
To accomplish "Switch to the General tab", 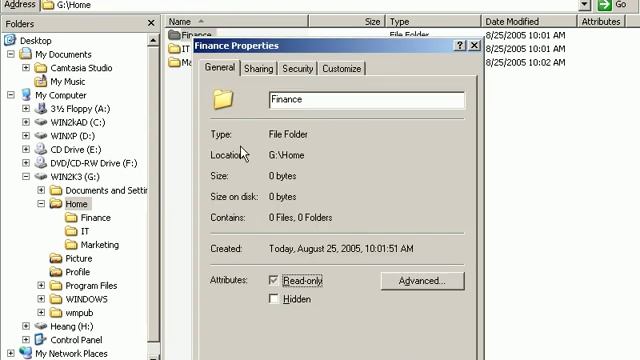I will pyautogui.click(x=220, y=67).
